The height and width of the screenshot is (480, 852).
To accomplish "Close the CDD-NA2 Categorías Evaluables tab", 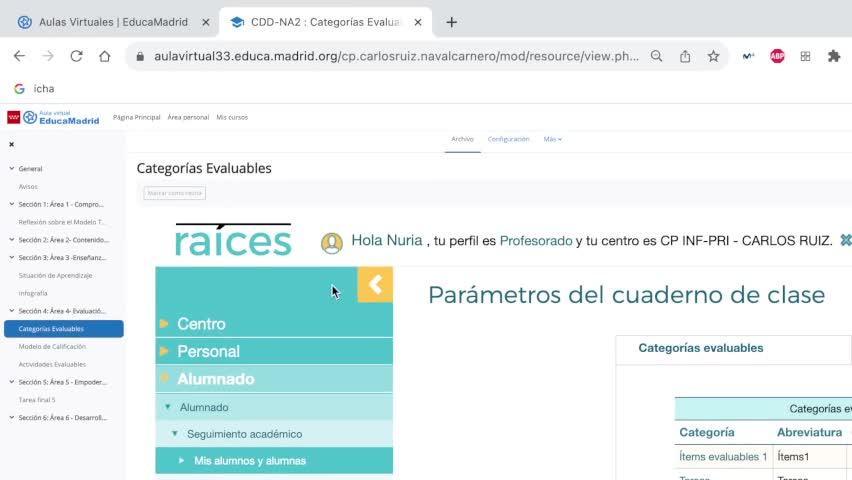I will coord(418,22).
